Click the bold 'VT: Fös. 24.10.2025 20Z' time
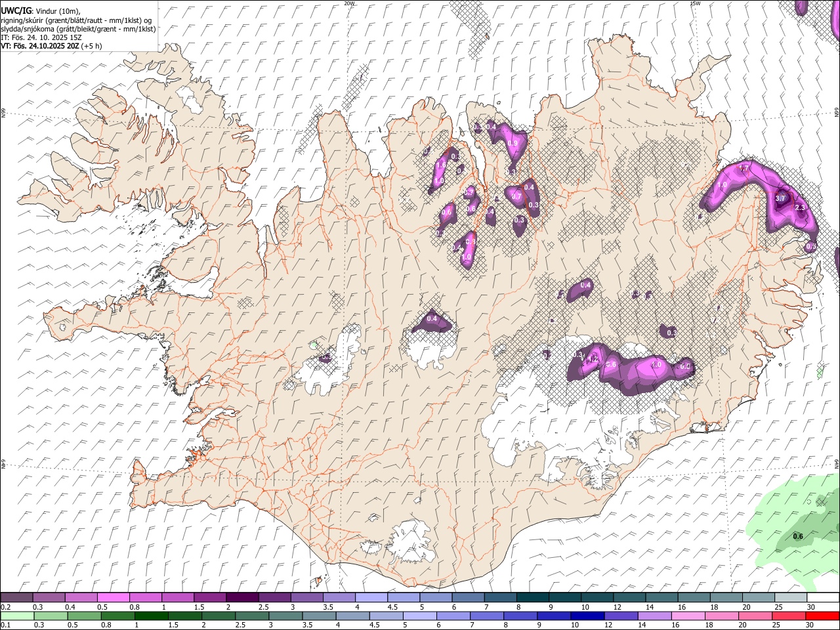Screen dimensions: 840x630 pos(40,46)
